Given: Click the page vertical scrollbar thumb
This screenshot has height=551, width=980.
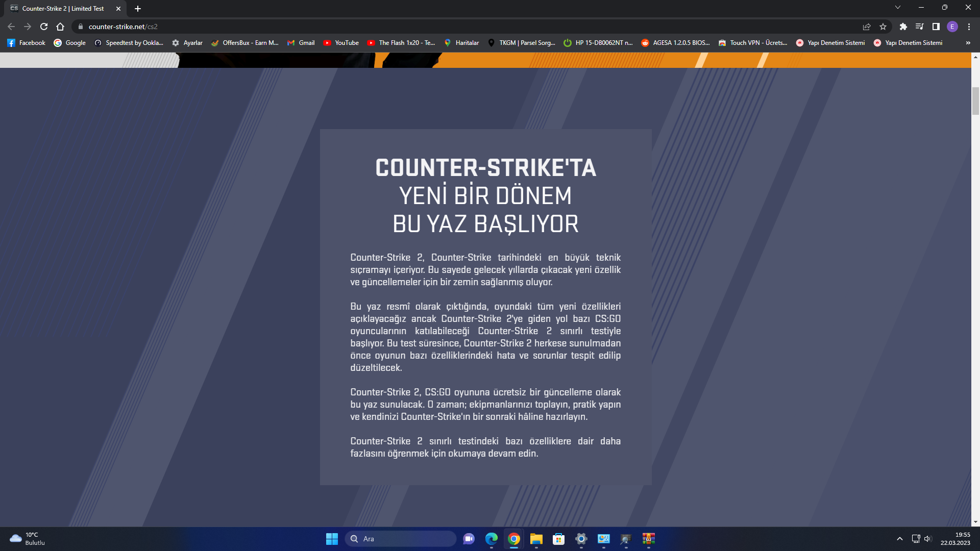Looking at the screenshot, I should (x=975, y=101).
